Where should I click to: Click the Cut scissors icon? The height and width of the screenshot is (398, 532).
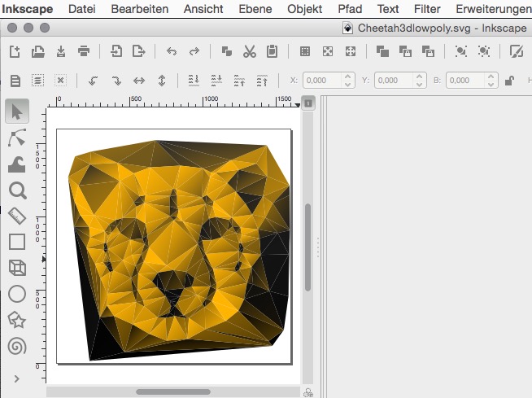249,51
